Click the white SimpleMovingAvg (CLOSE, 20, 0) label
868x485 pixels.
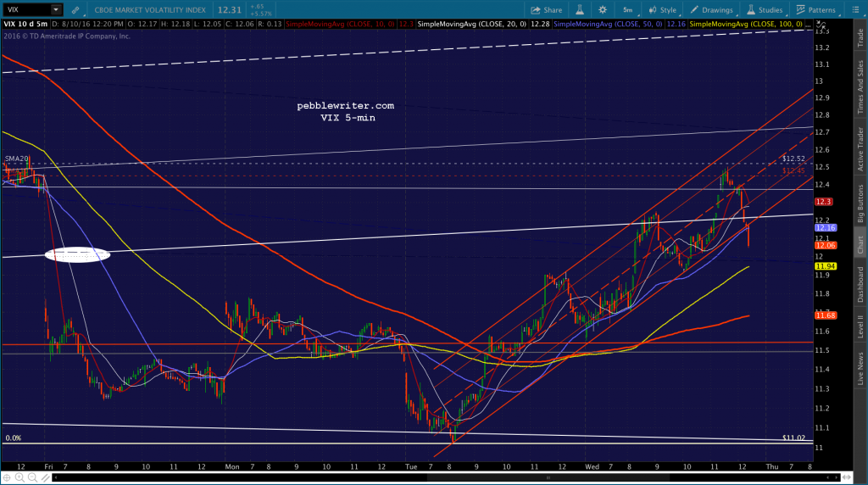pyautogui.click(x=471, y=25)
